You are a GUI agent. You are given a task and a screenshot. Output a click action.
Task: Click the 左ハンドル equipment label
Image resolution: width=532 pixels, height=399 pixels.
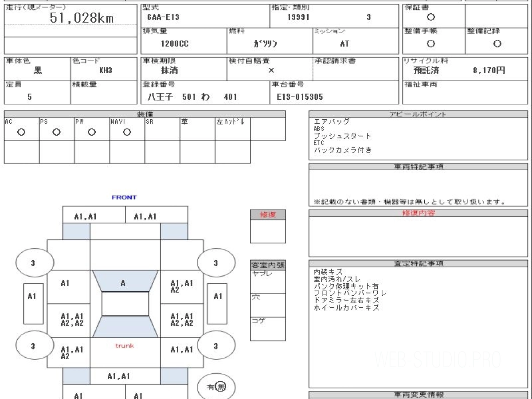[x=230, y=121]
